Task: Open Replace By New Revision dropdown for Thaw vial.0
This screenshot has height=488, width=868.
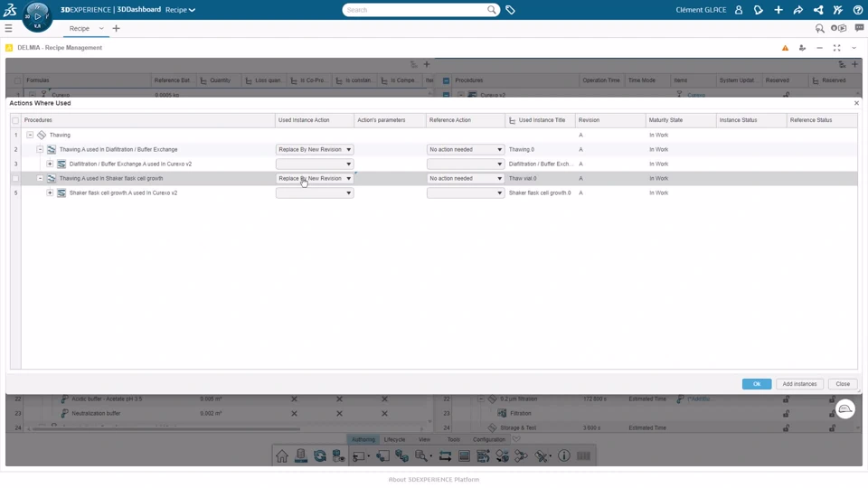Action: 315,178
